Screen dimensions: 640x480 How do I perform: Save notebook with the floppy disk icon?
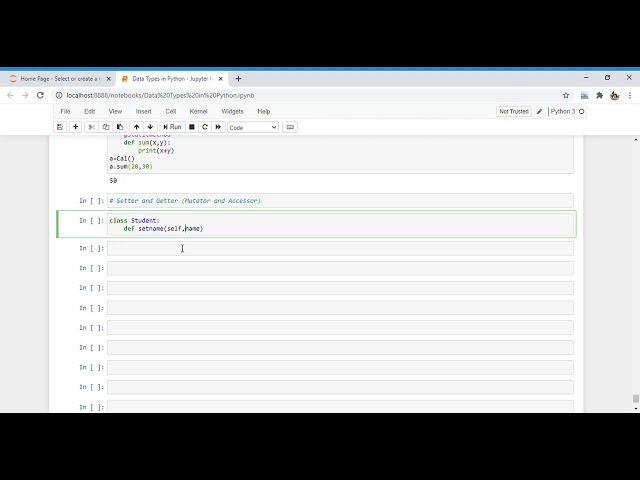60,127
